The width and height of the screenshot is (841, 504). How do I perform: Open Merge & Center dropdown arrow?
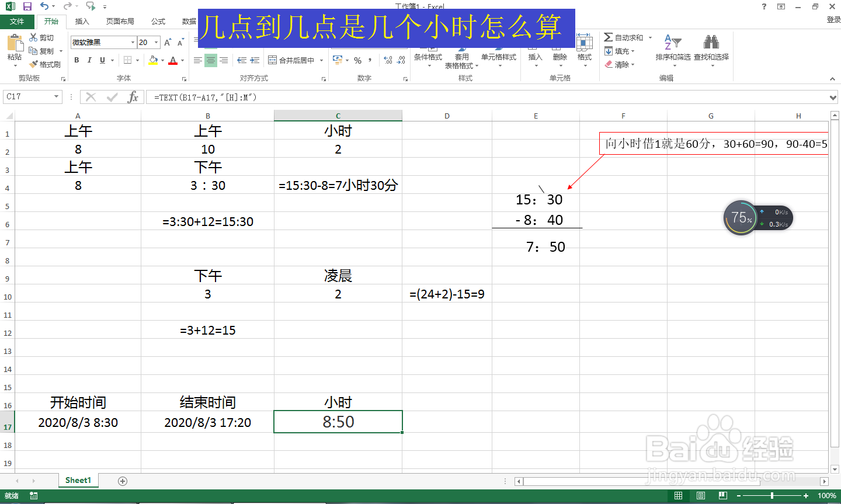click(x=321, y=60)
